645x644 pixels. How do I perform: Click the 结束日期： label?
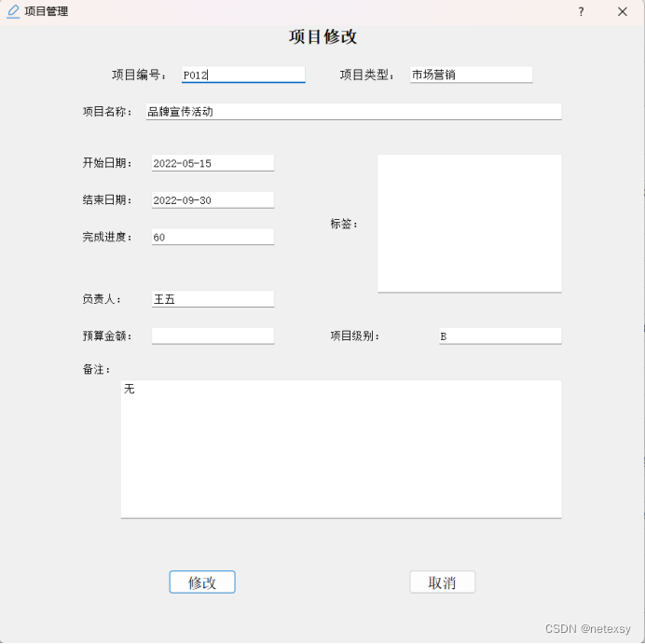tap(107, 199)
